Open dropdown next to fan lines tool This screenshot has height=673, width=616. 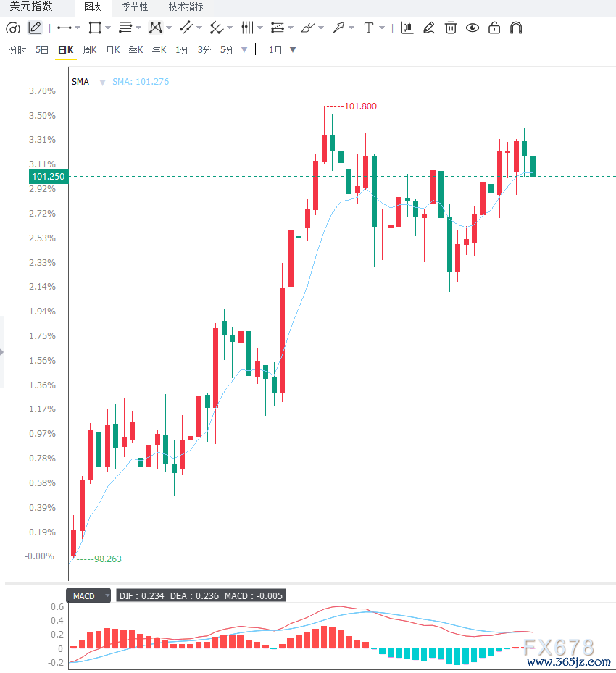click(230, 28)
